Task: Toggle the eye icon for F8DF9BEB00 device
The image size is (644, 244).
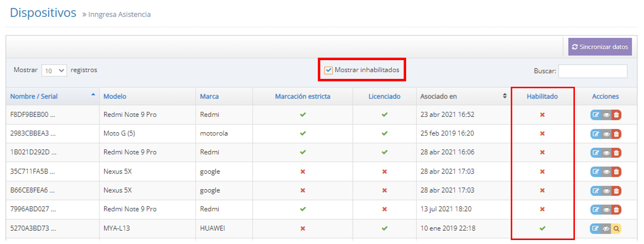Action: [x=606, y=115]
